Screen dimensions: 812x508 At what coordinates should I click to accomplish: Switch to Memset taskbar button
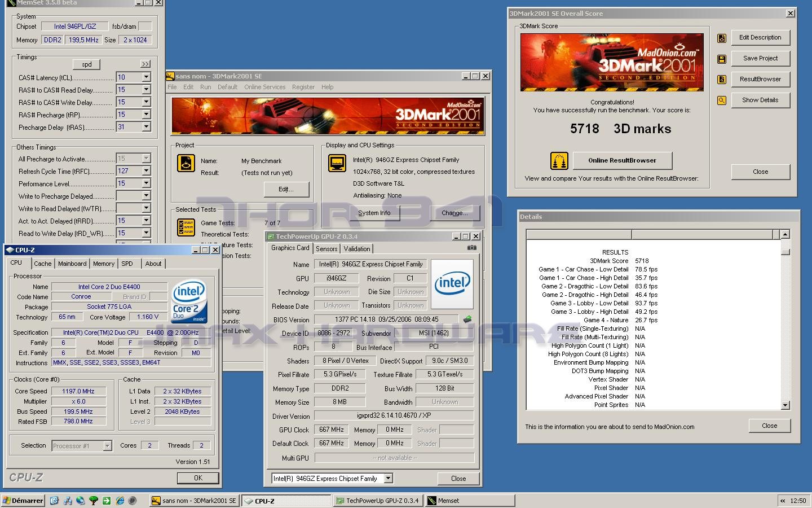click(470, 501)
